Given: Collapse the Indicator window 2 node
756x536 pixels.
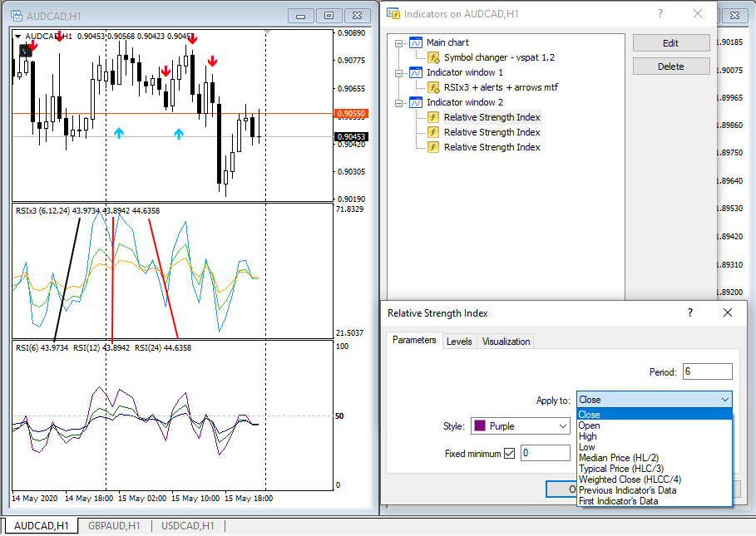Looking at the screenshot, I should (398, 102).
